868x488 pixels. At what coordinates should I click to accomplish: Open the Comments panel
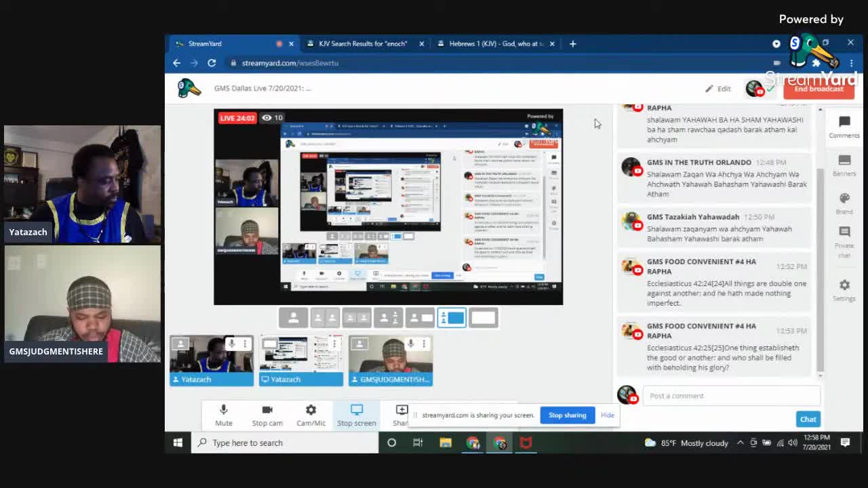tap(844, 127)
